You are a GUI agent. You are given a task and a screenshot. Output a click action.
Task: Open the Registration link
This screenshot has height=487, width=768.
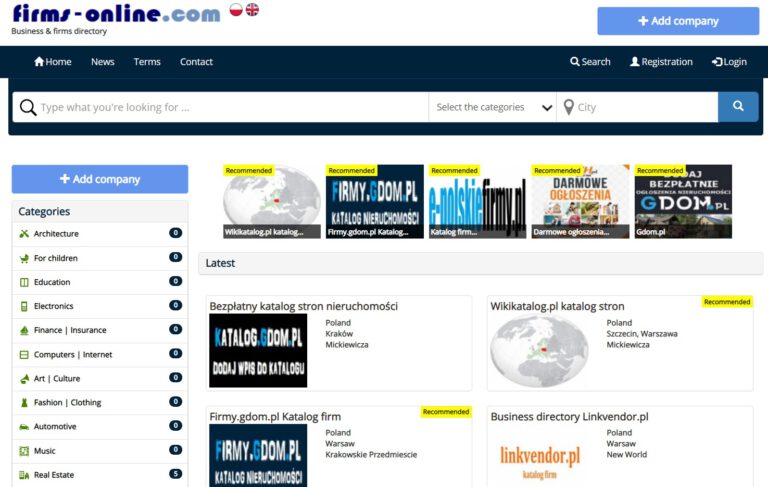coord(661,62)
